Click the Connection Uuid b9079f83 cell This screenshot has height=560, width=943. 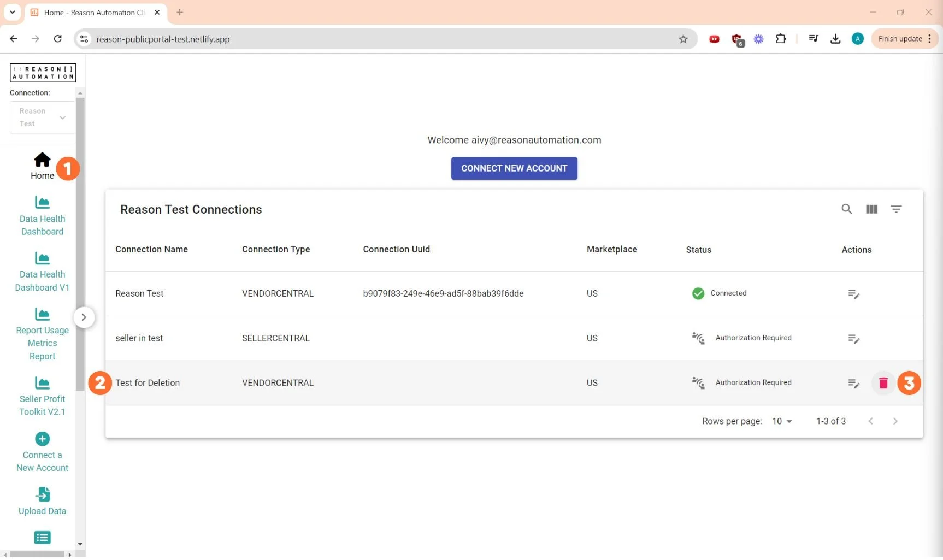[x=443, y=294]
